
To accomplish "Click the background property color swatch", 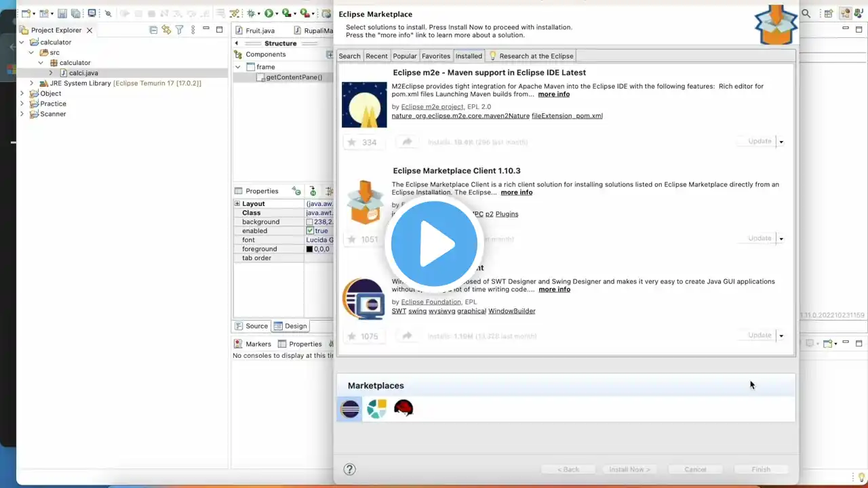I will (310, 222).
